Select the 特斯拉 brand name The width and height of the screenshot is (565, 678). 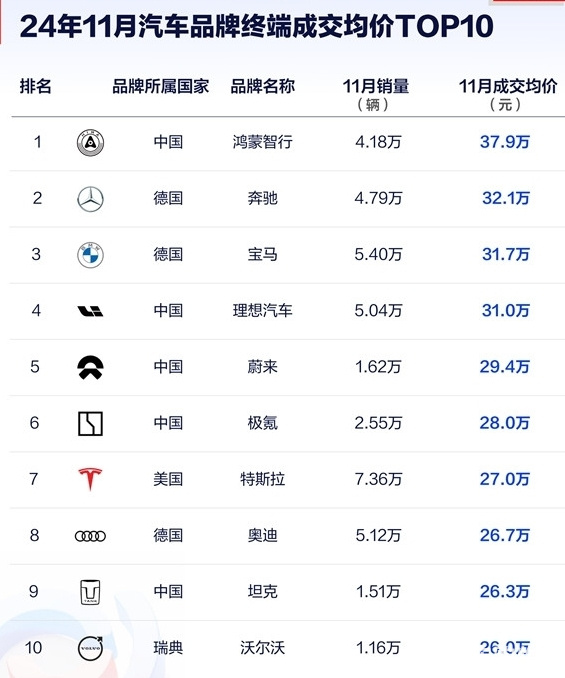click(262, 479)
